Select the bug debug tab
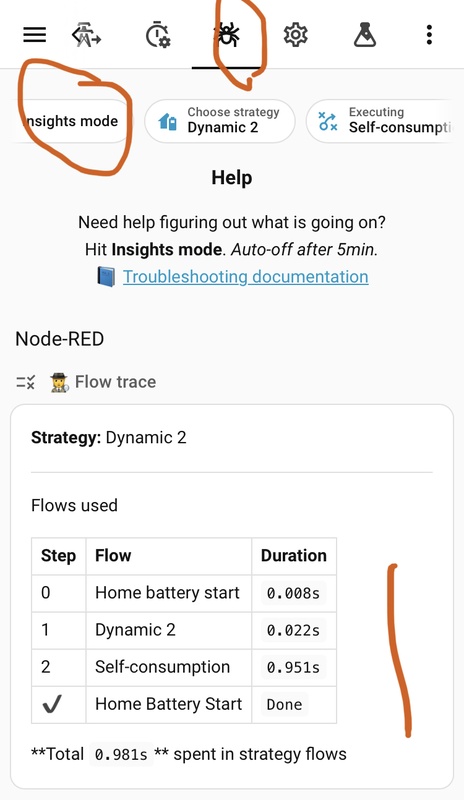Image resolution: width=464 pixels, height=800 pixels. (227, 35)
